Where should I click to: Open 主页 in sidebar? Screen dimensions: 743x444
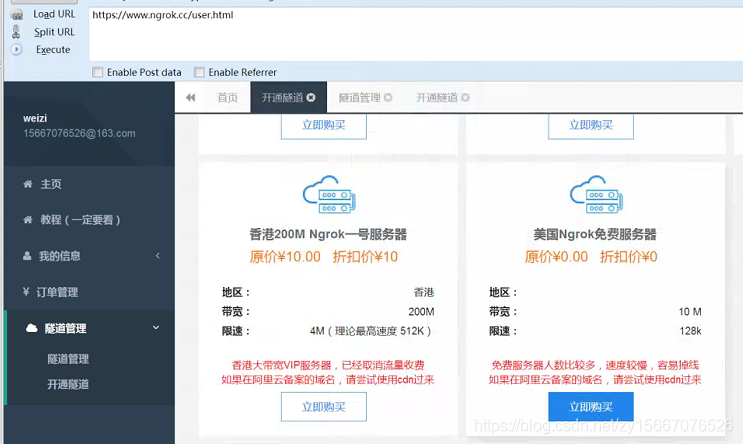(x=51, y=184)
